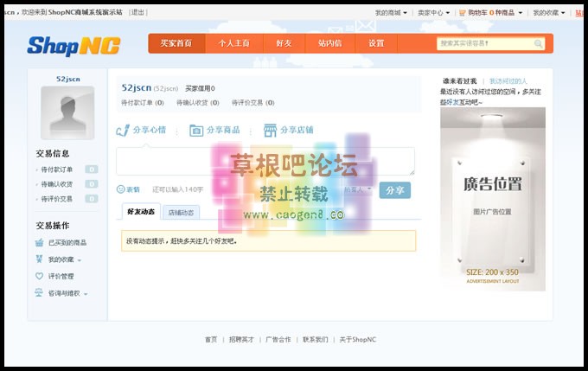The width and height of the screenshot is (588, 371).
Task: Open the 站内信 navigation tab
Action: point(329,43)
